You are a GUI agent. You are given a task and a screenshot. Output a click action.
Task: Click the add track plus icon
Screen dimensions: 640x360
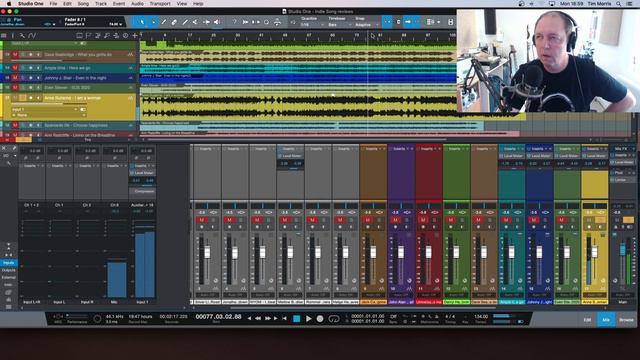(x=135, y=36)
